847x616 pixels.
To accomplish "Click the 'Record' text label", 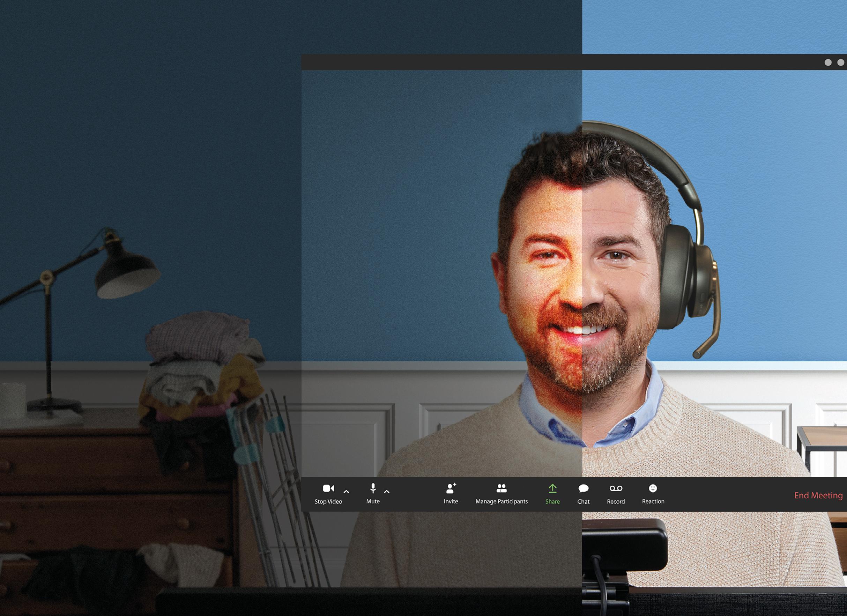I will tap(616, 501).
